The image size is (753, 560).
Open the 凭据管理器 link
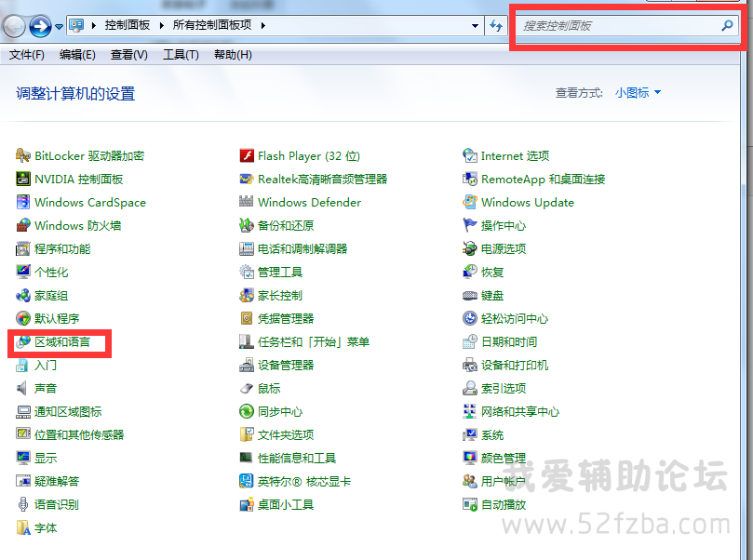tap(286, 319)
